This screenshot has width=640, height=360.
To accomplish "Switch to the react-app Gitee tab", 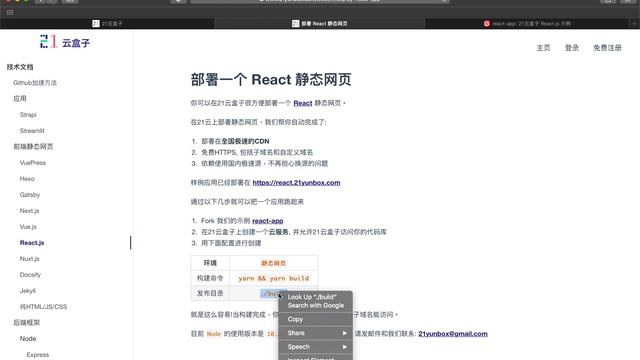I will point(527,24).
